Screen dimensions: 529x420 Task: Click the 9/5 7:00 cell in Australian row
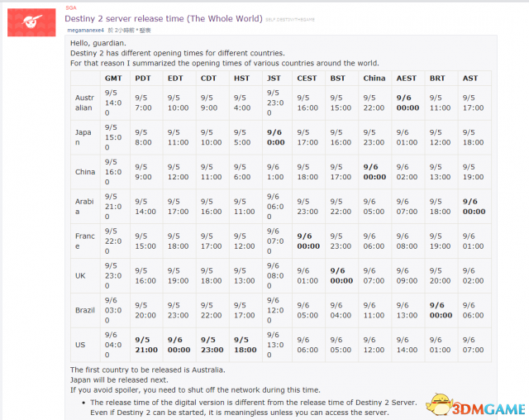pyautogui.click(x=143, y=103)
